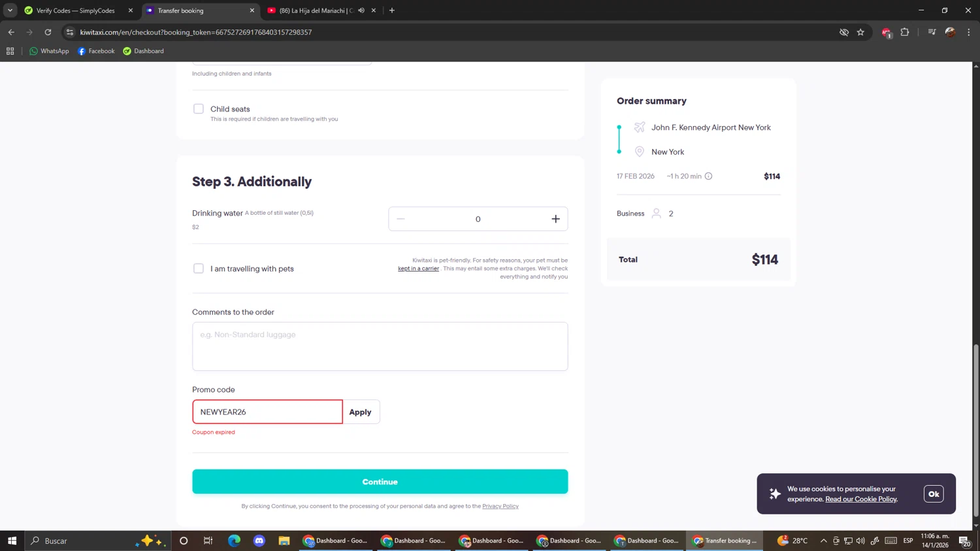Viewport: 980px width, 551px height.
Task: Click the Coupon expired error message
Action: pos(214,432)
